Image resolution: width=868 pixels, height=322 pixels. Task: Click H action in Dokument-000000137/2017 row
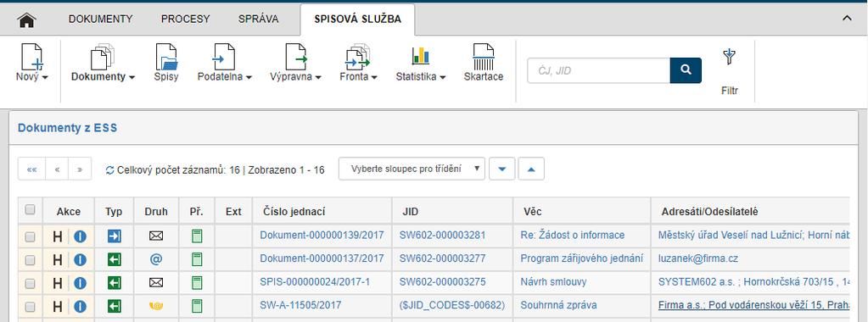pyautogui.click(x=58, y=259)
